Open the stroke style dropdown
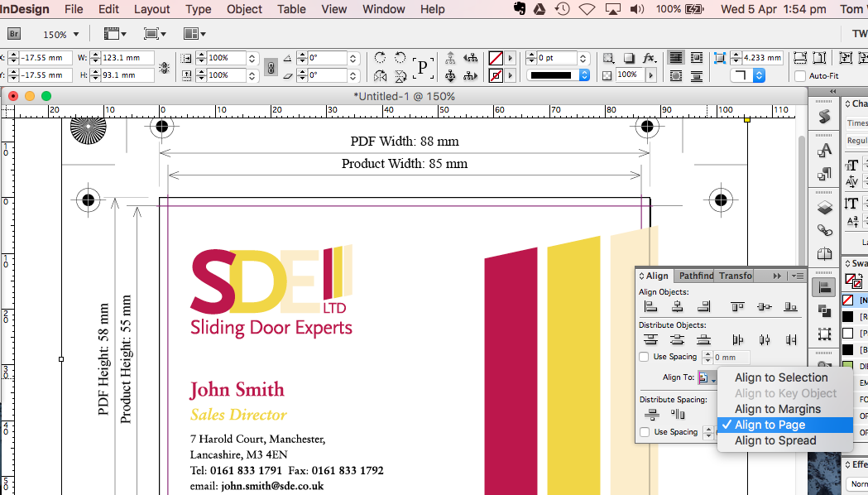Viewport: 868px width, 495px height. [558, 75]
